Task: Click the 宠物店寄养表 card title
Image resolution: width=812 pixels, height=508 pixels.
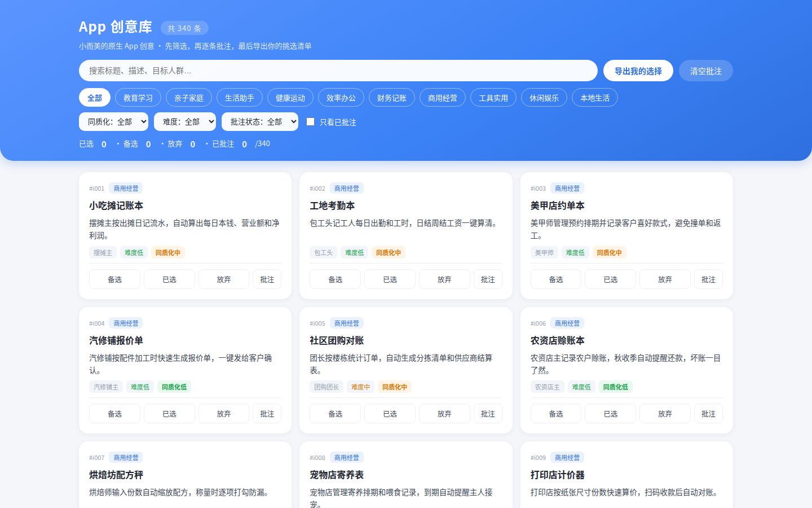Action: coord(337,475)
